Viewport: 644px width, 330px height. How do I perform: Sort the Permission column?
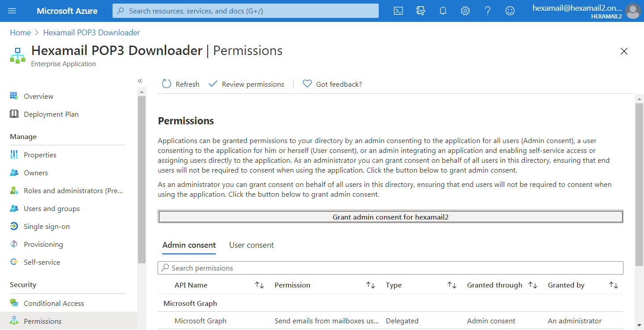point(371,285)
